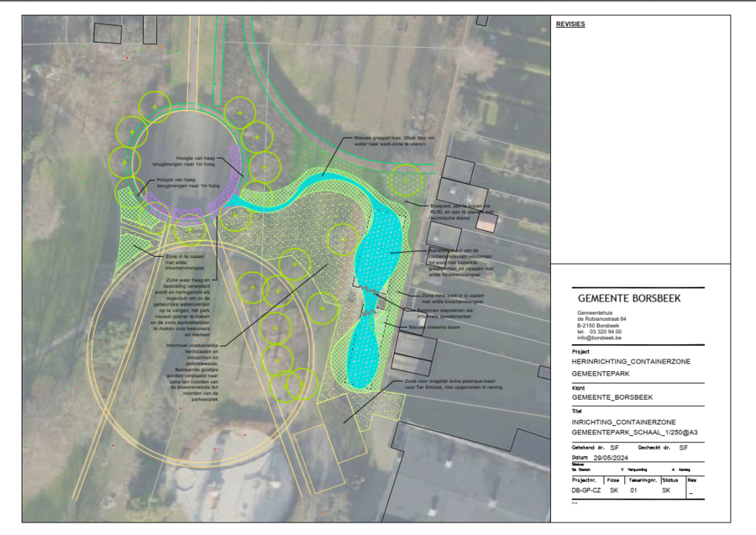Click the project number DB-GP-CZ
756x535 pixels.
tap(586, 490)
